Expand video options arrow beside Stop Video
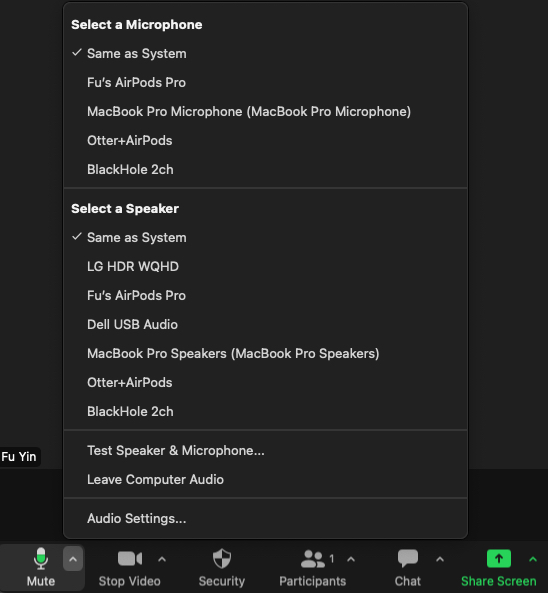Viewport: 548px width, 593px height. click(x=162, y=559)
